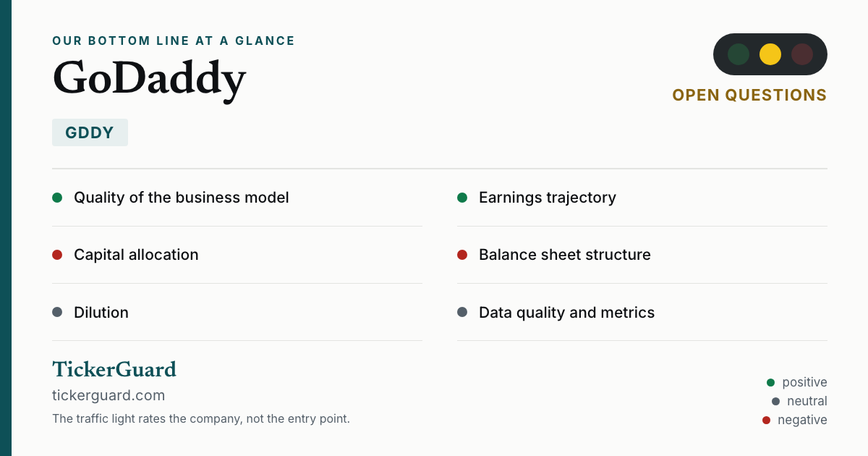Image resolution: width=868 pixels, height=456 pixels.
Task: Click red dot beside Capital allocation
Action: click(x=57, y=255)
